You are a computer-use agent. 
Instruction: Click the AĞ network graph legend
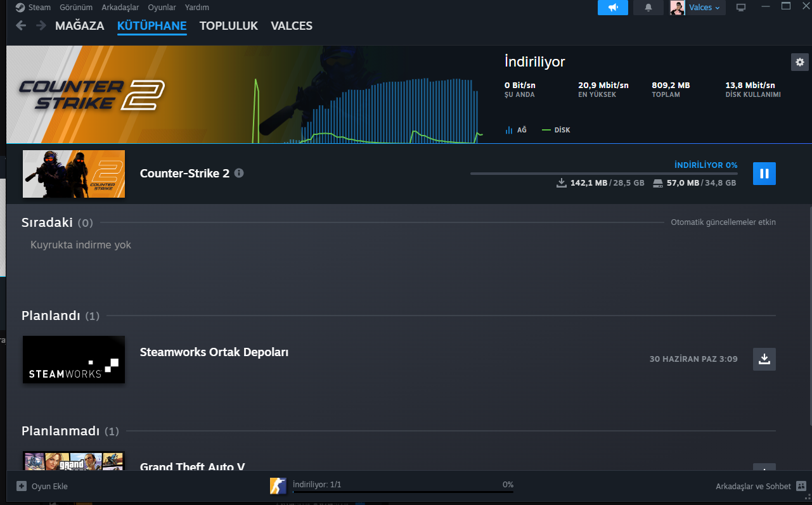click(x=516, y=130)
